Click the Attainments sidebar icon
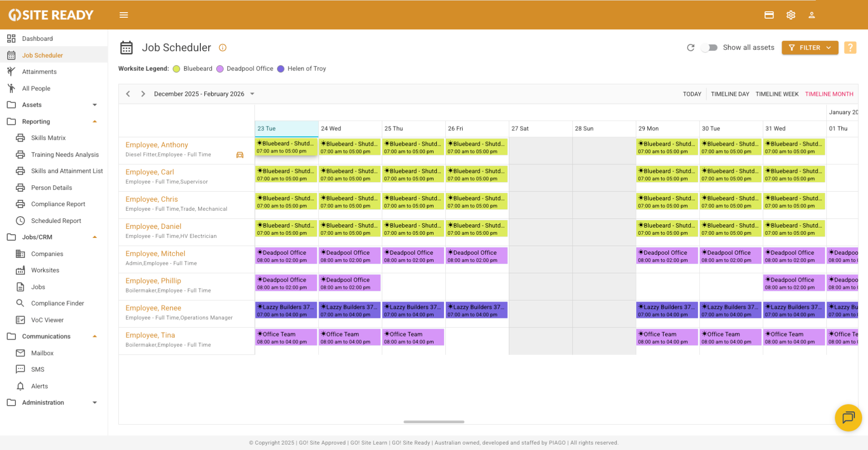868x450 pixels. pos(11,72)
